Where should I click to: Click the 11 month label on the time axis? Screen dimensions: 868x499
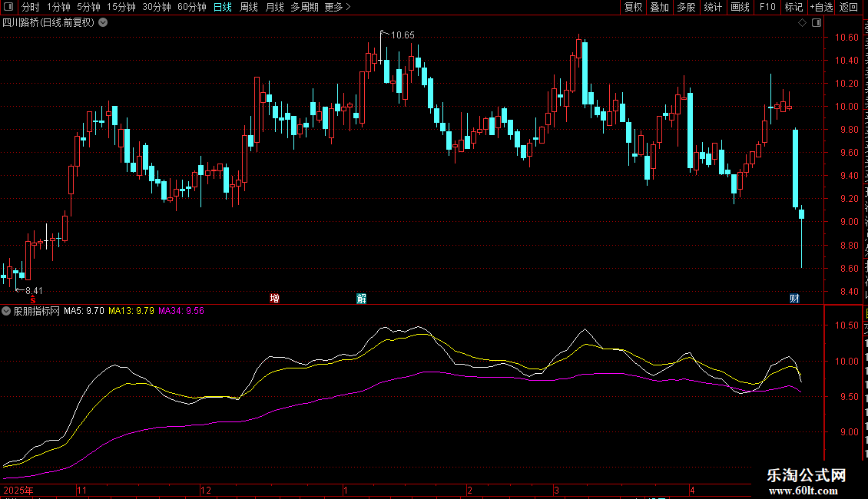tap(82, 490)
